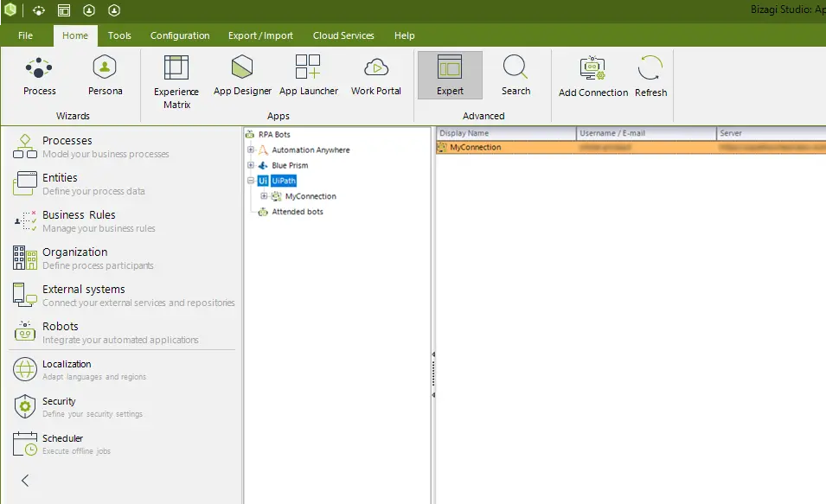Sort by Username / E-mail column
Screen dimensions: 826x504
tap(646, 133)
